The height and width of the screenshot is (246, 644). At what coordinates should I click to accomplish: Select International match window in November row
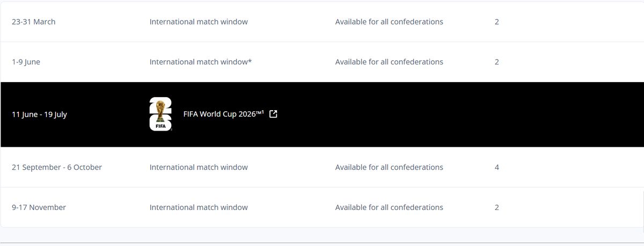(x=199, y=207)
